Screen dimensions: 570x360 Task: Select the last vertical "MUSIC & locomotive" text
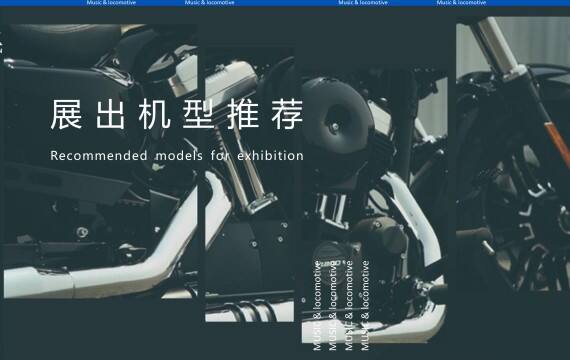click(x=365, y=305)
